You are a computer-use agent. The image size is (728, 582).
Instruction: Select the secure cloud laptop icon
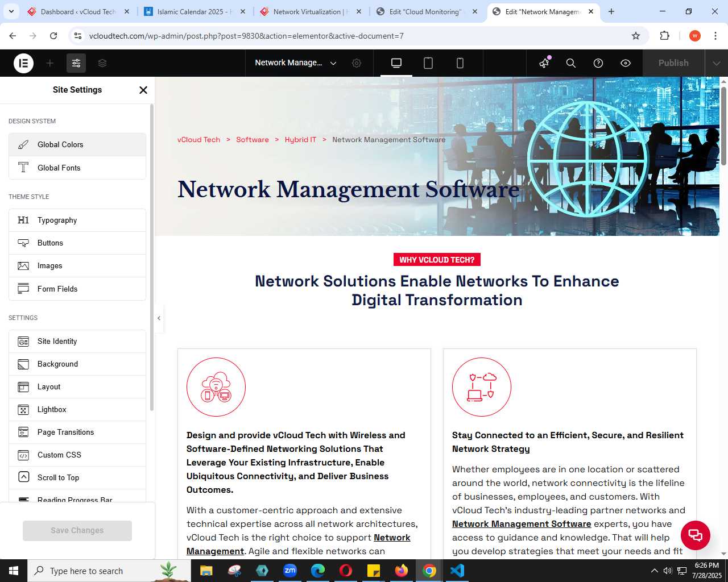482,387
